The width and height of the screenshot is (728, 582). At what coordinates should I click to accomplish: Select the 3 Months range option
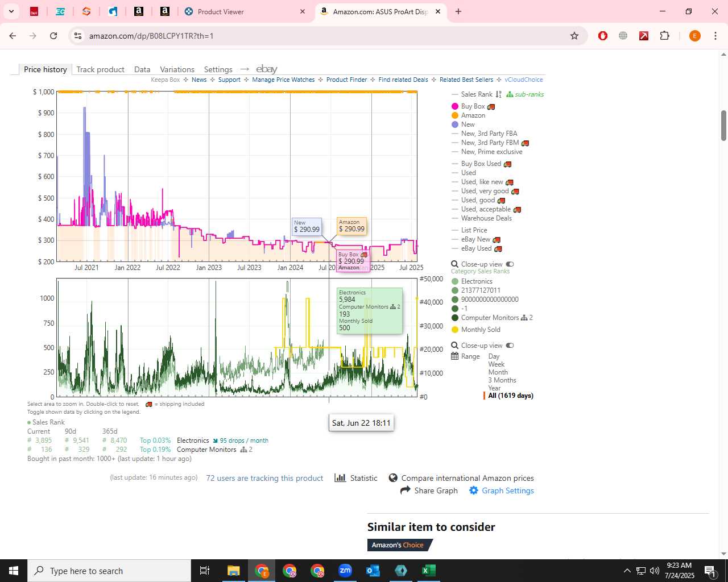tap(502, 380)
